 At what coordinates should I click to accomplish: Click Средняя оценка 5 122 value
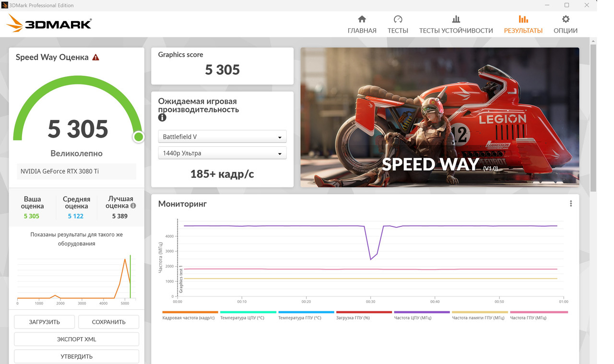(x=76, y=216)
